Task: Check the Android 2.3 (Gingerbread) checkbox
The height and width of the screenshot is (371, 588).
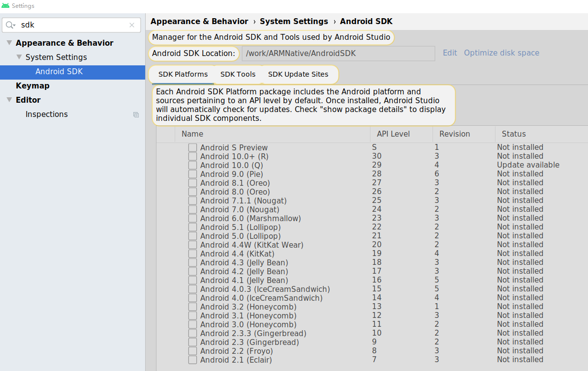Action: pos(192,342)
